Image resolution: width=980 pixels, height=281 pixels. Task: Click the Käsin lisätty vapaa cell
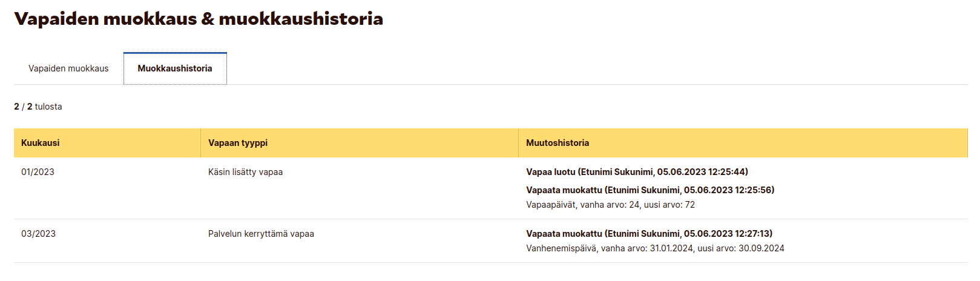[245, 172]
